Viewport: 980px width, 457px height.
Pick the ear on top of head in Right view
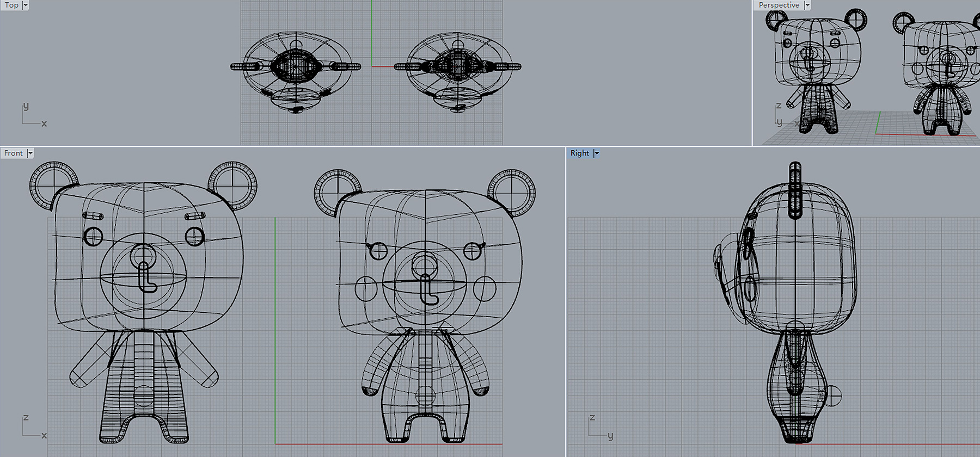tap(795, 189)
